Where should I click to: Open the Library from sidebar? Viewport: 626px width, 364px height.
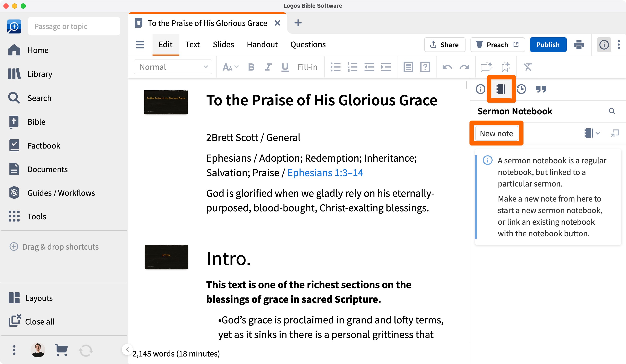[30, 74]
